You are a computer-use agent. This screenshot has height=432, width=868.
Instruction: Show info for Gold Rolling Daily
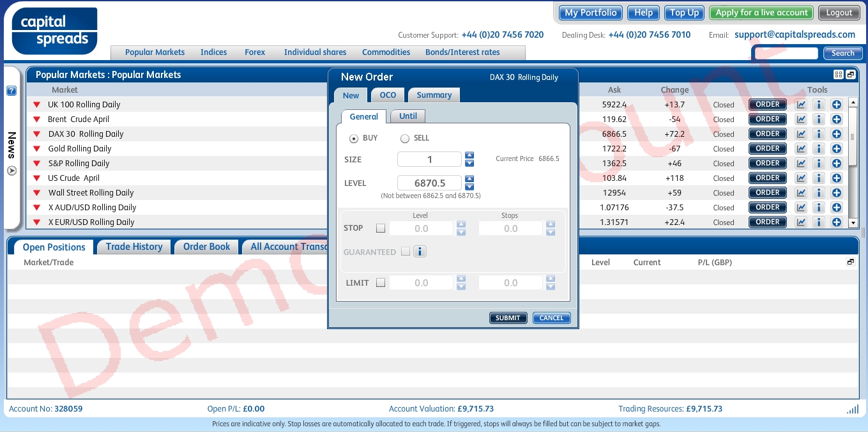tap(818, 148)
